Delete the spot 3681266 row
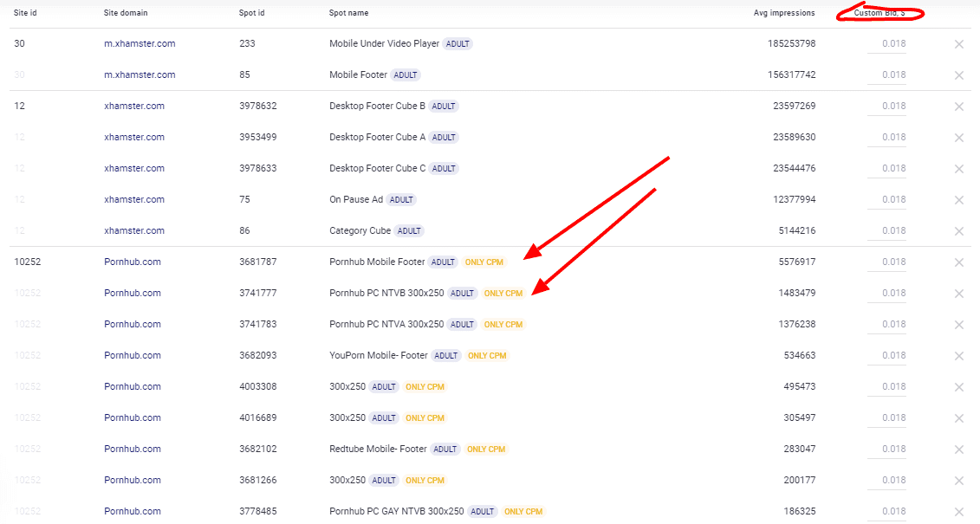Screen dimensions: 980x524 coord(958,481)
